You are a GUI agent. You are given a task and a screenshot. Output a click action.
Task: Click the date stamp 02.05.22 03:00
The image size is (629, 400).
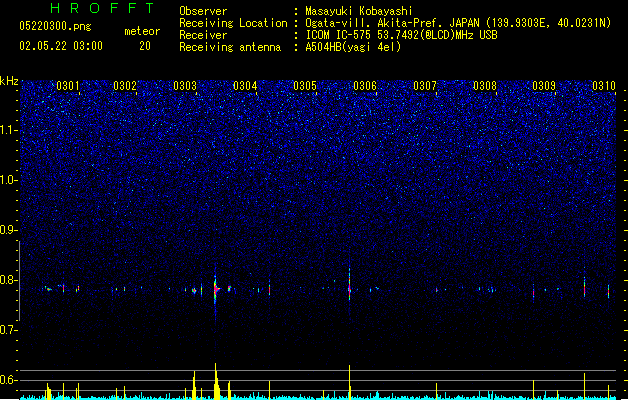click(x=61, y=46)
